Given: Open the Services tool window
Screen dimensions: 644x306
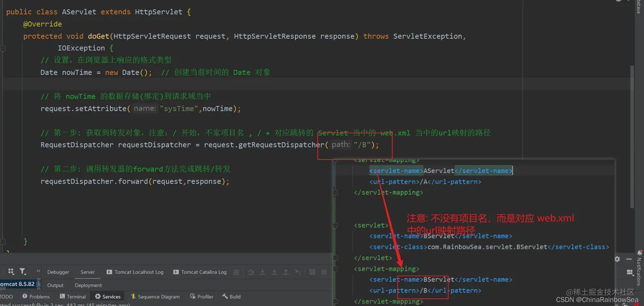Looking at the screenshot, I should [108, 297].
